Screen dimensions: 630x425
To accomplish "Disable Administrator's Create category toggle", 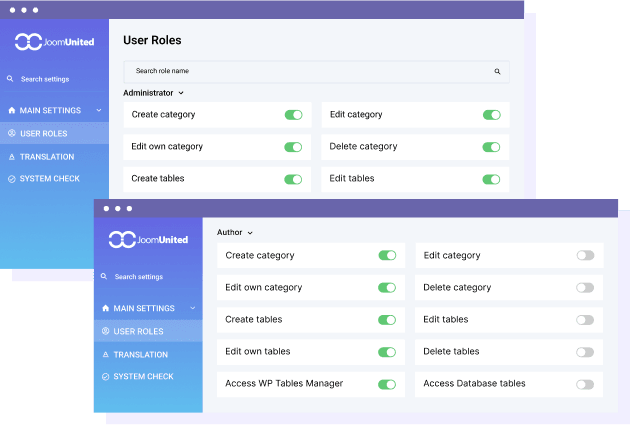I will click(x=293, y=115).
